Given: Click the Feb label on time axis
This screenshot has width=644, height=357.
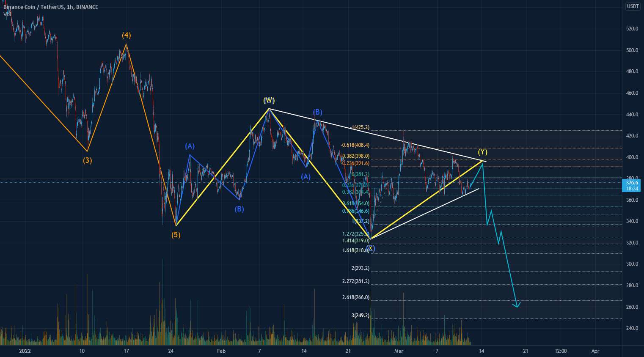Looking at the screenshot, I should click(220, 351).
